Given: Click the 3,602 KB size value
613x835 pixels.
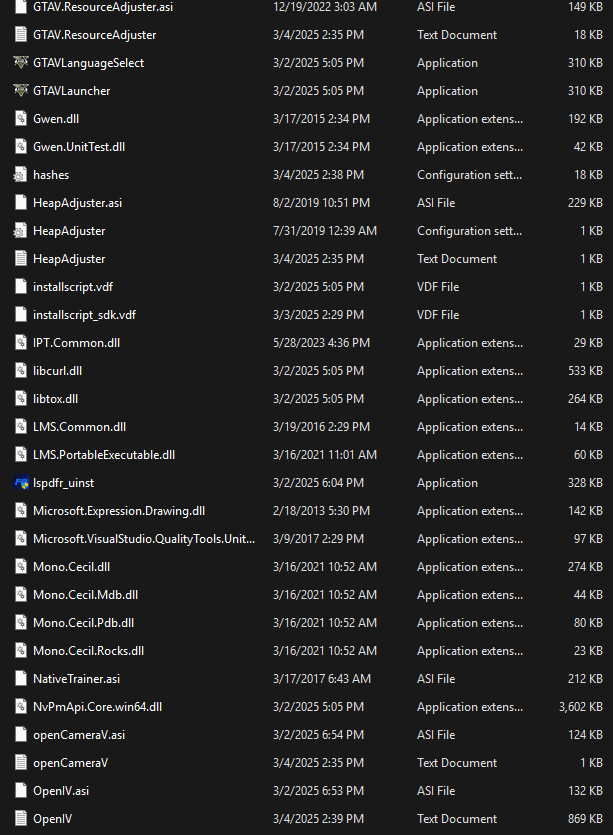Looking at the screenshot, I should tap(581, 707).
